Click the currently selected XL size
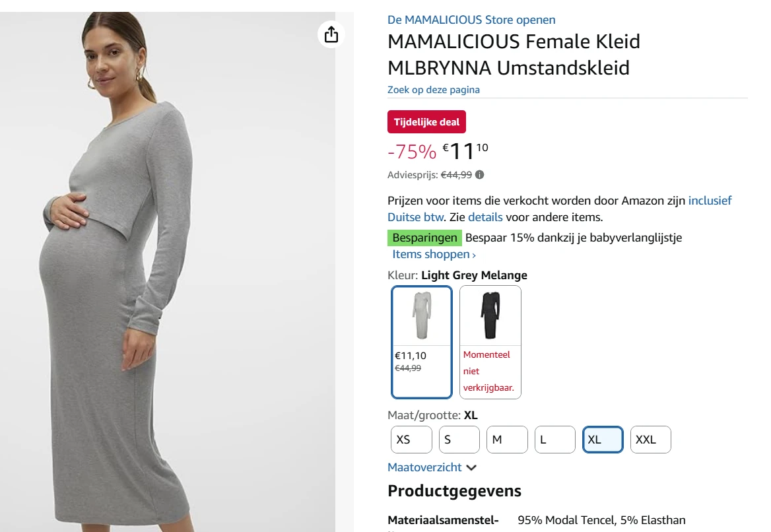 pyautogui.click(x=602, y=439)
